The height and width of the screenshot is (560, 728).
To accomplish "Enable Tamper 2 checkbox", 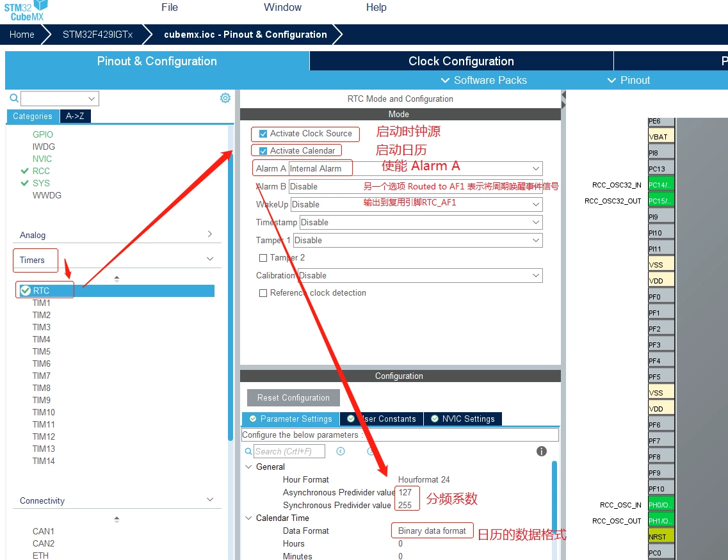I will click(x=263, y=257).
